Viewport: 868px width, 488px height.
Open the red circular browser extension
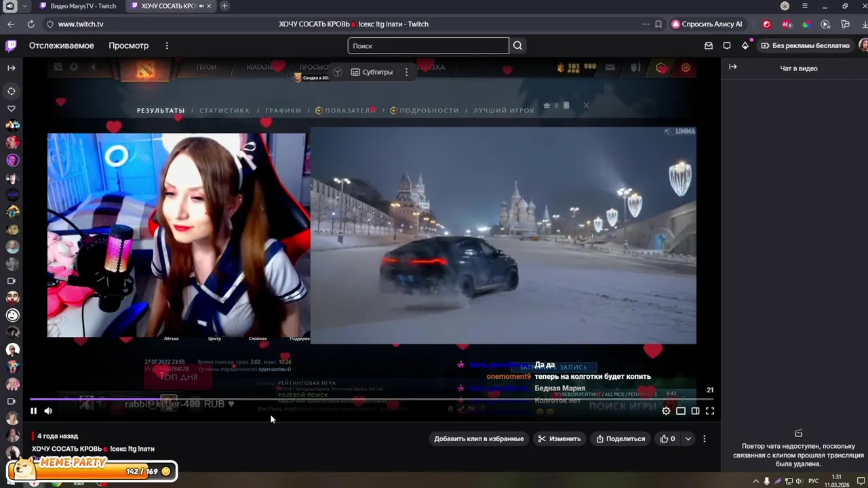click(x=767, y=24)
